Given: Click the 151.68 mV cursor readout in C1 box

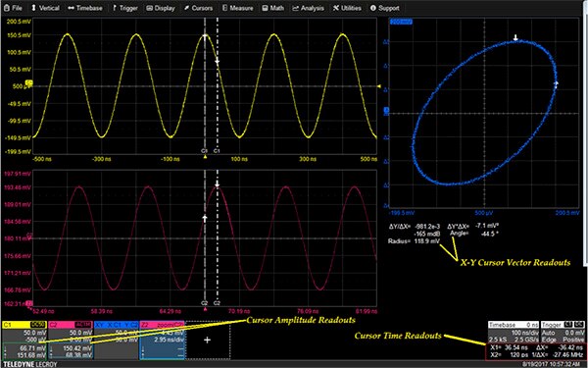Looking at the screenshot, I should (x=32, y=355).
